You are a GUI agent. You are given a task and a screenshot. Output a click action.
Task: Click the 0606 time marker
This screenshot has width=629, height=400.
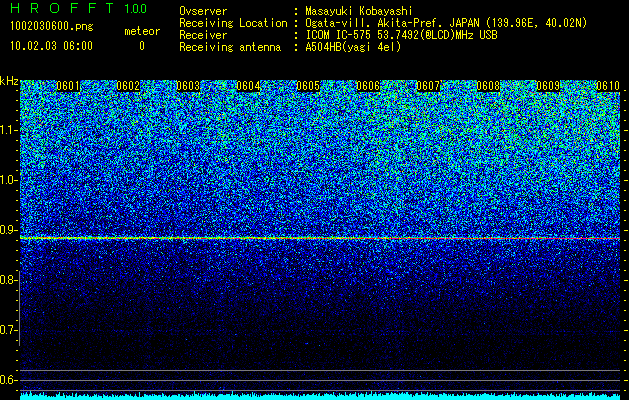click(368, 86)
